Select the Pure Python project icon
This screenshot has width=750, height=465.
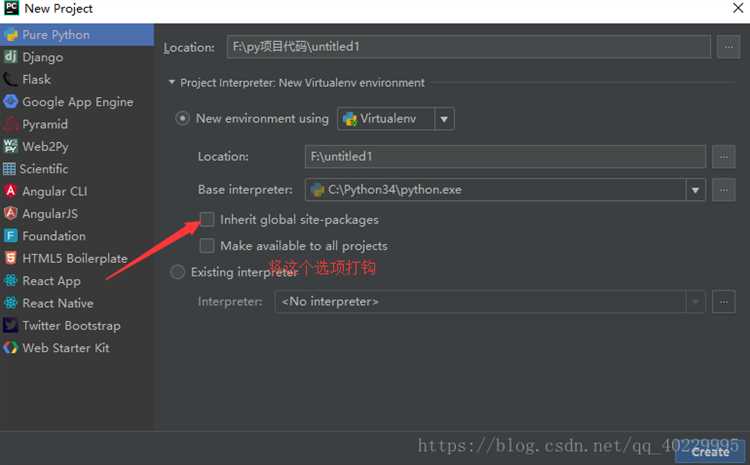tap(11, 35)
